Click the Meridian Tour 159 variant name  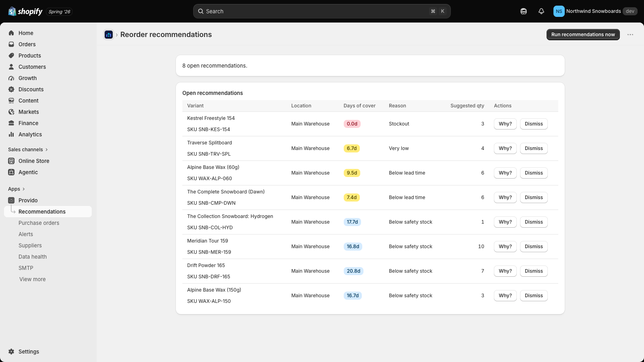(x=208, y=241)
